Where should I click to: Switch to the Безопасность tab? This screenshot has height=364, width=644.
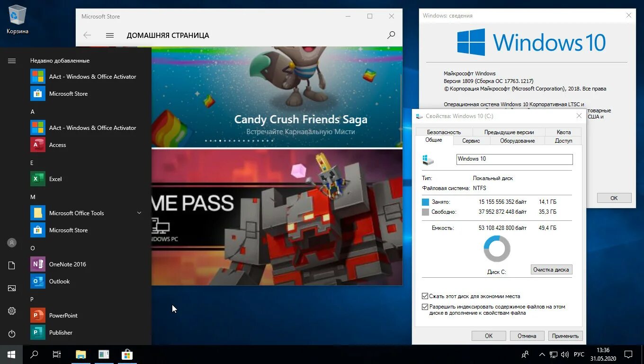pyautogui.click(x=444, y=132)
